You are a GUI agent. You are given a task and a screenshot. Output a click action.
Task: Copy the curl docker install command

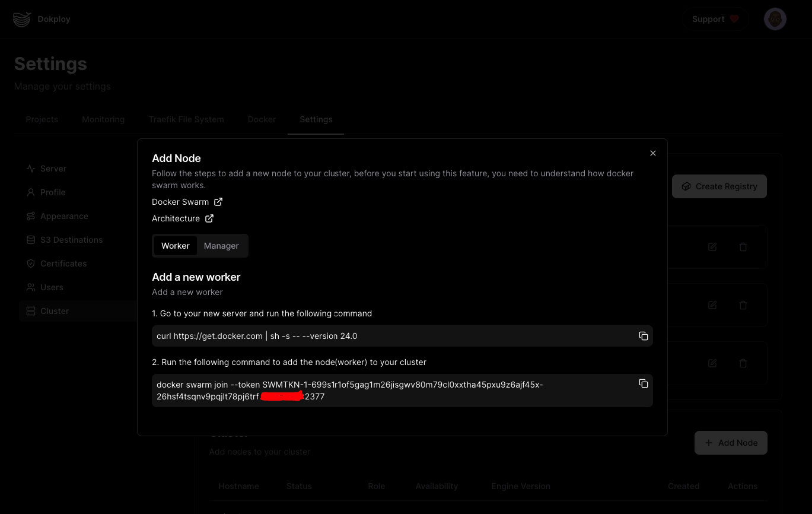coord(643,336)
